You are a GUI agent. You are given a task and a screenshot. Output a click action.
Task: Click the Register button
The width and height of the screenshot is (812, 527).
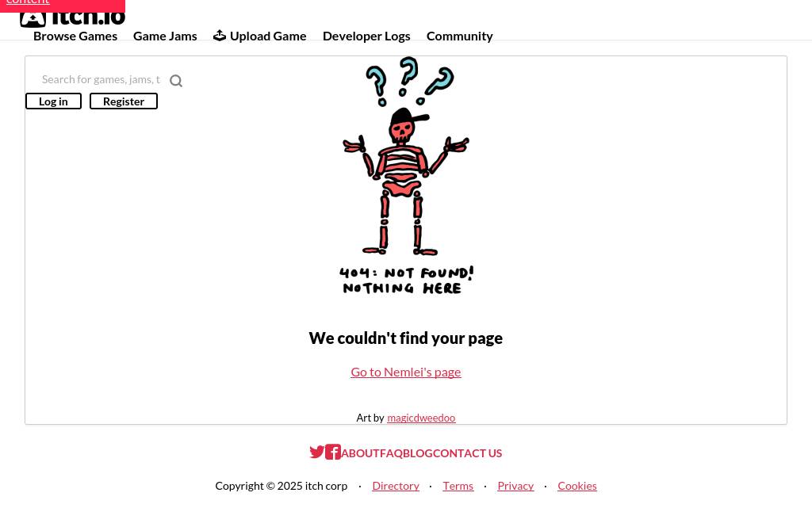tap(124, 101)
